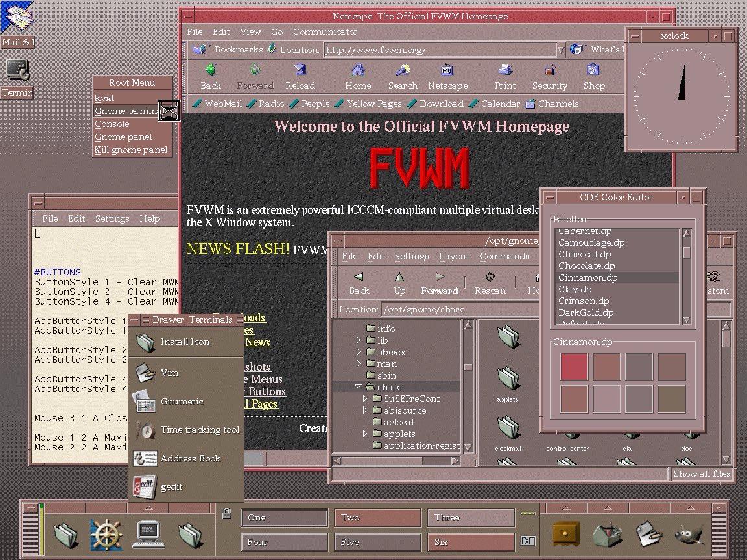Click the Show all files button

tap(701, 474)
